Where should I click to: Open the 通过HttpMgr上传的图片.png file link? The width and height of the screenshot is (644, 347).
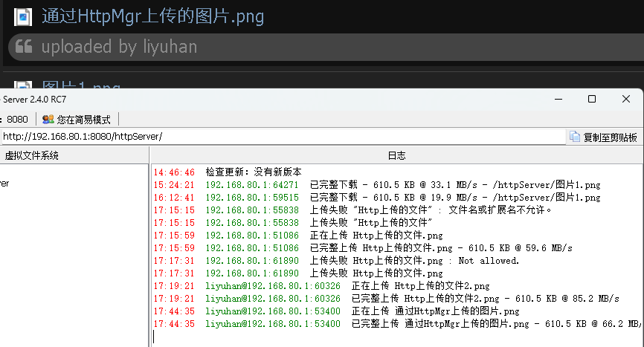click(152, 17)
